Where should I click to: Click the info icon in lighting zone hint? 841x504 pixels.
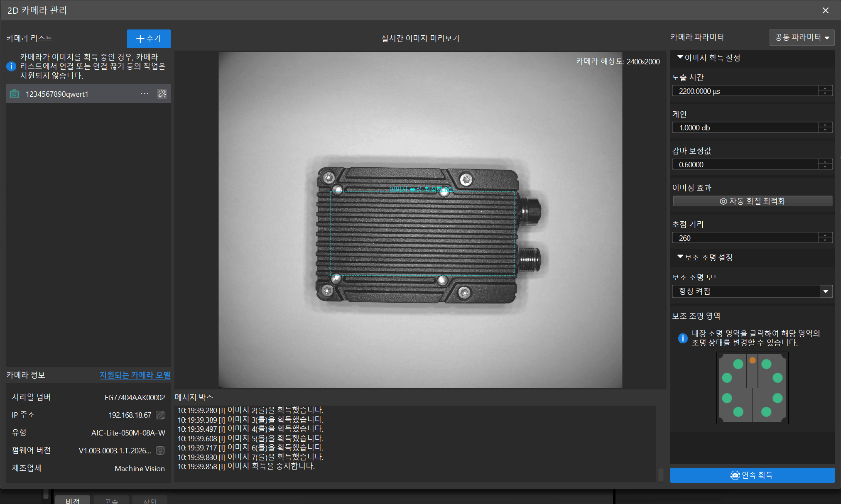(x=682, y=338)
